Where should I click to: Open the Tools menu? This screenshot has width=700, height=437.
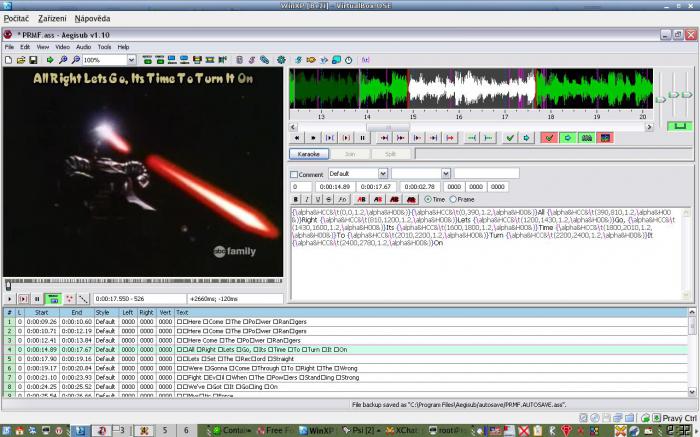pyautogui.click(x=104, y=47)
